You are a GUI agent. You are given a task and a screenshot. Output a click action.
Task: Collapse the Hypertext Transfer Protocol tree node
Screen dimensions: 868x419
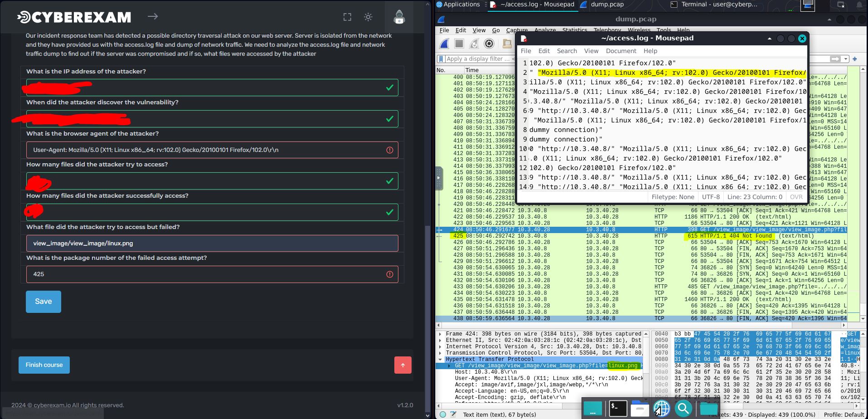440,359
